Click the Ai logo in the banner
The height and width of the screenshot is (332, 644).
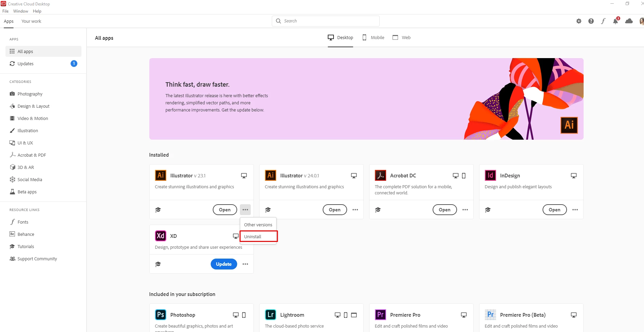tap(569, 125)
